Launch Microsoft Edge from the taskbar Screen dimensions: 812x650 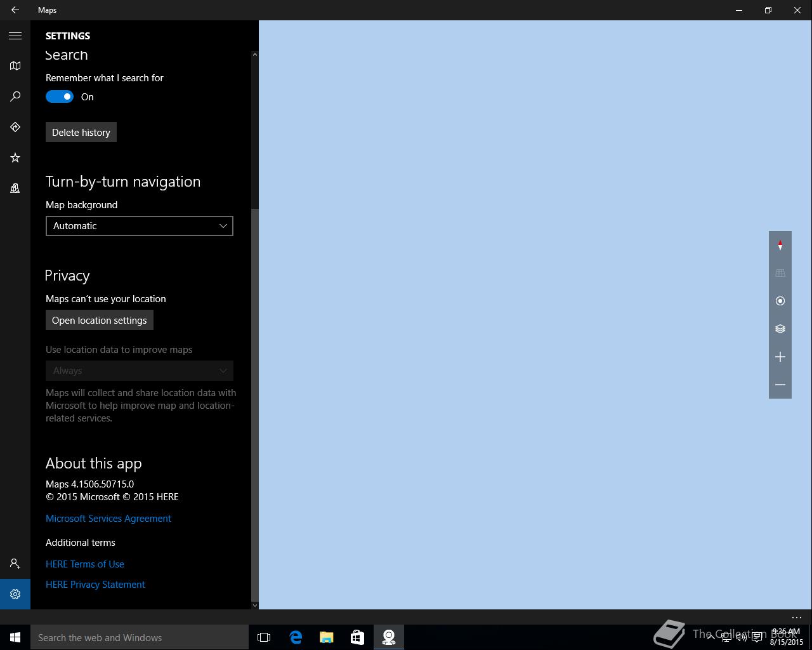296,637
